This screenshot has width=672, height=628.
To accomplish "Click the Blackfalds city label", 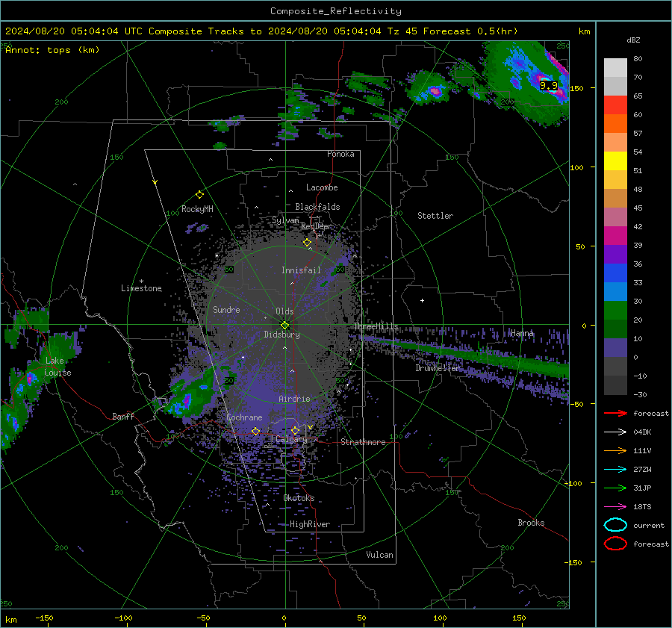I will (x=317, y=207).
